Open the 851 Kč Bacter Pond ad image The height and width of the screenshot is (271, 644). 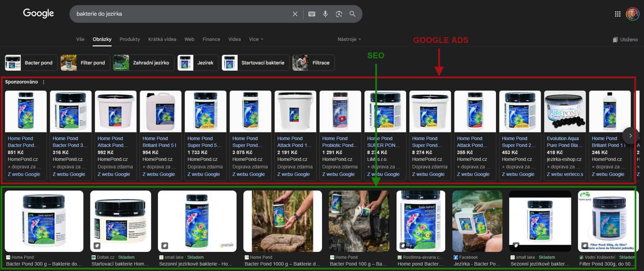click(x=26, y=111)
